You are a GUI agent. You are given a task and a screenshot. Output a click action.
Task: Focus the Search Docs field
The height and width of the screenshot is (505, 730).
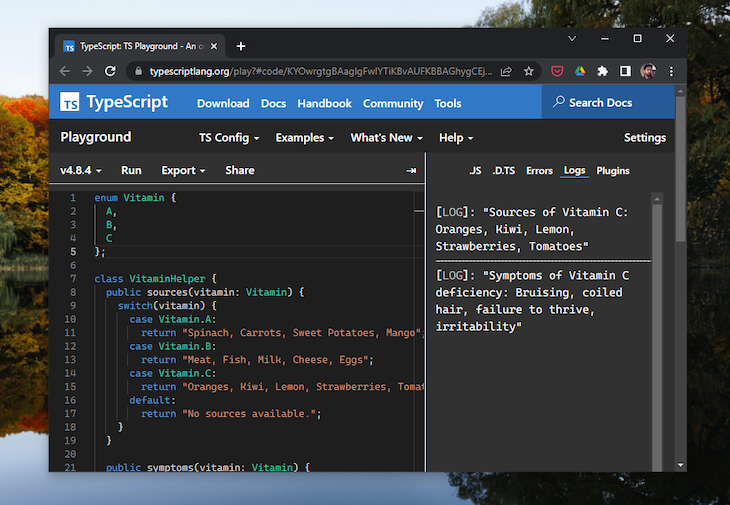608,102
